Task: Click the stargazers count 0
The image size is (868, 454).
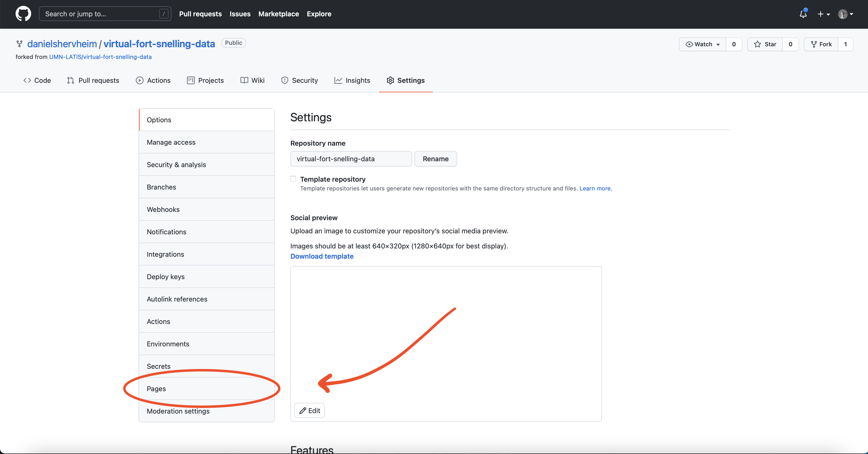Action: pyautogui.click(x=791, y=44)
